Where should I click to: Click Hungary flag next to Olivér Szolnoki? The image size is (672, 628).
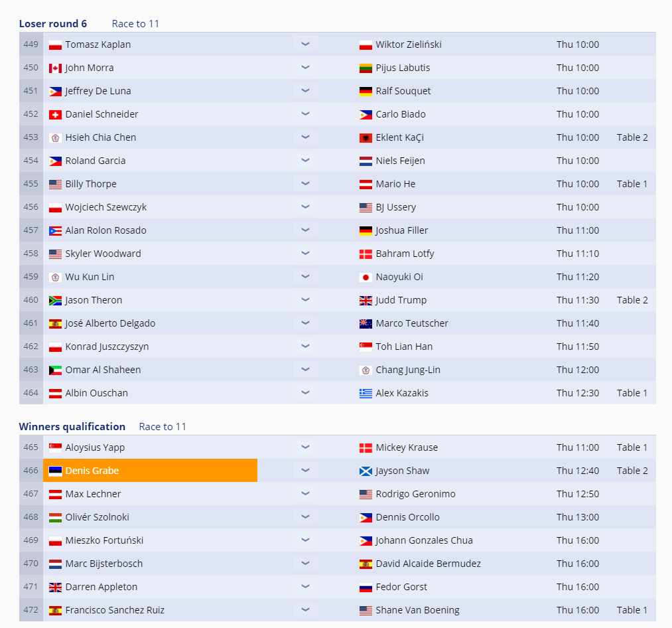point(55,517)
